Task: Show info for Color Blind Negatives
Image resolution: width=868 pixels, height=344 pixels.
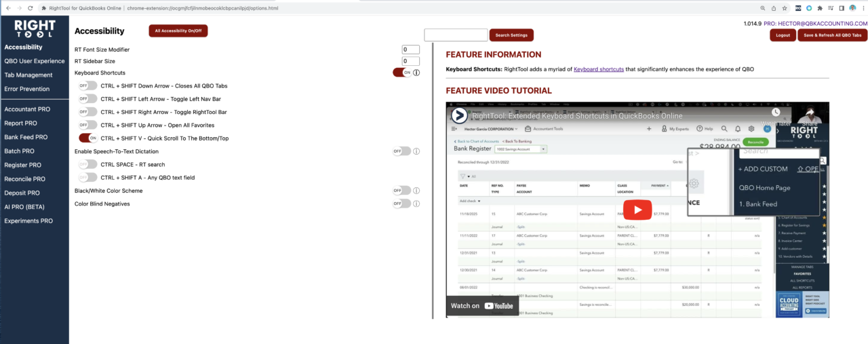Action: [x=416, y=204]
